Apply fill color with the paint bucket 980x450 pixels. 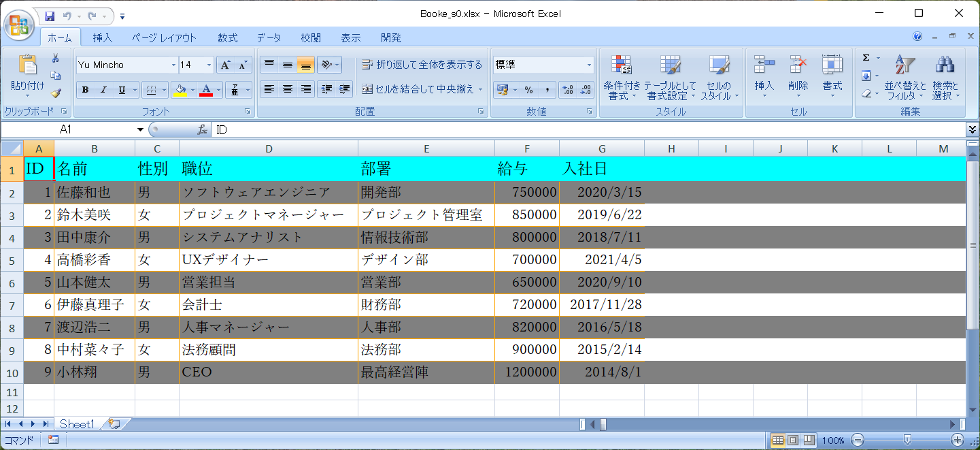[180, 90]
